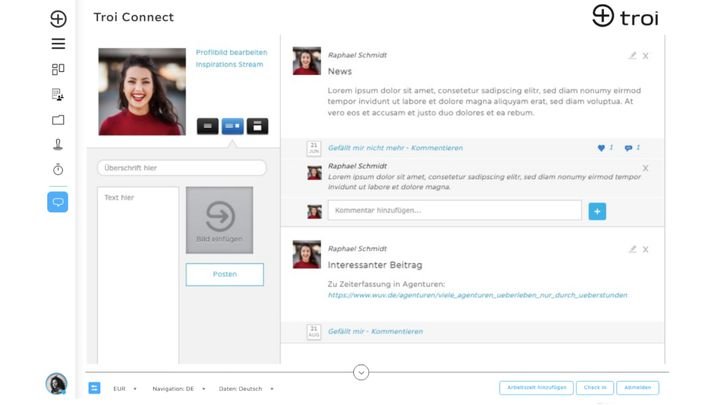Image resolution: width=720 pixels, height=405 pixels.
Task: Select the blue Connect chat icon
Action: [58, 202]
